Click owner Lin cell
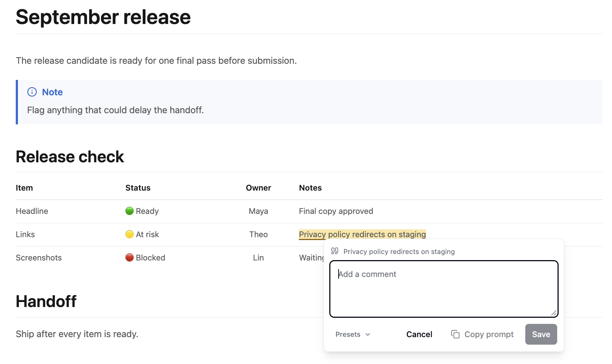 [x=258, y=258]
